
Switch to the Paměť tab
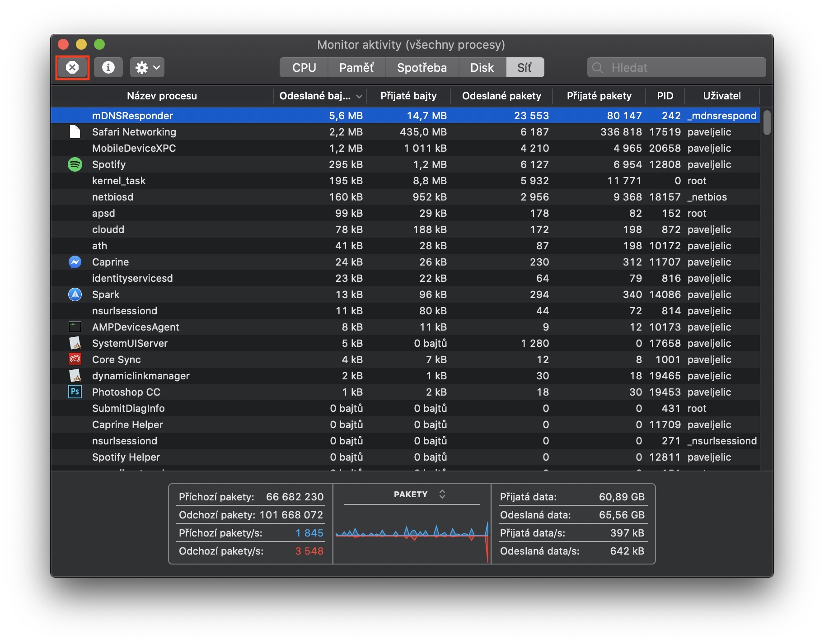click(x=356, y=68)
